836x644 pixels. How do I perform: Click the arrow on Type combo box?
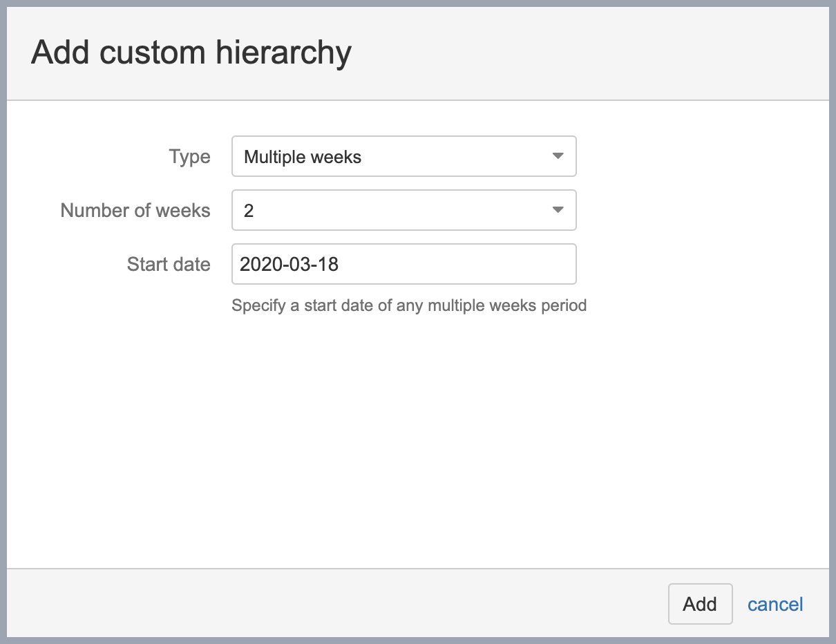point(558,157)
